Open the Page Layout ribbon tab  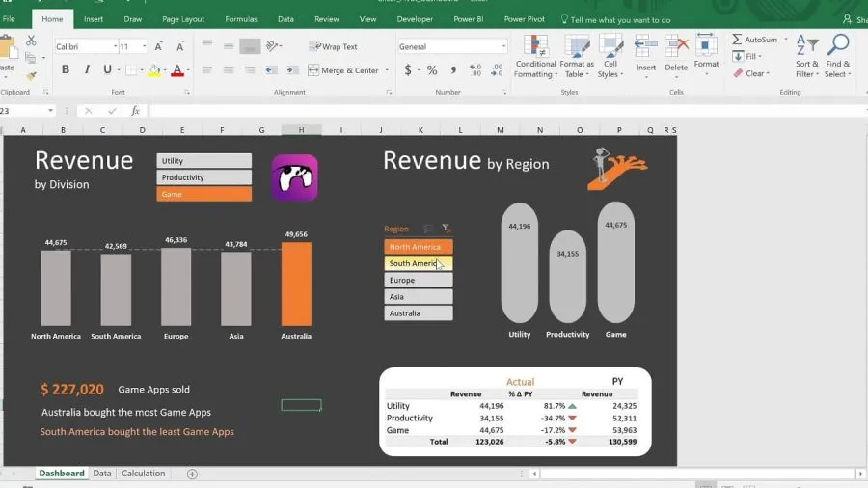coord(183,19)
